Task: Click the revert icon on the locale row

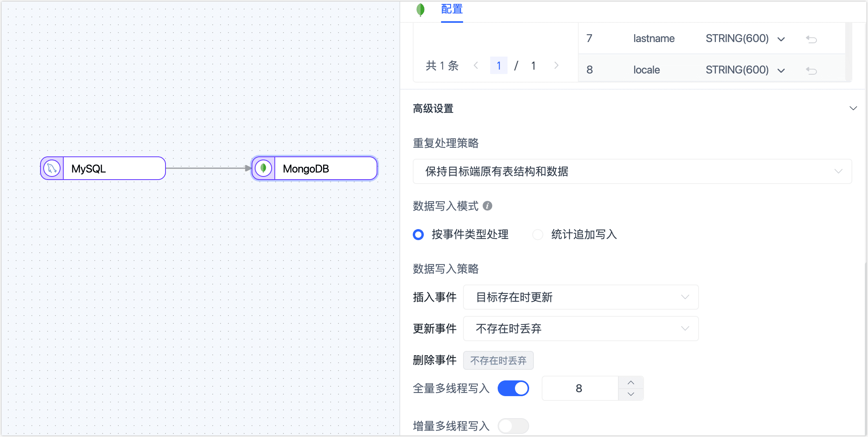Action: click(812, 71)
